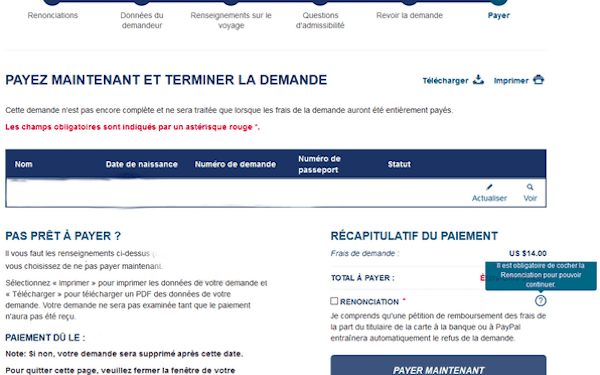600x375 pixels.
Task: Select the Payer step
Action: click(499, 15)
